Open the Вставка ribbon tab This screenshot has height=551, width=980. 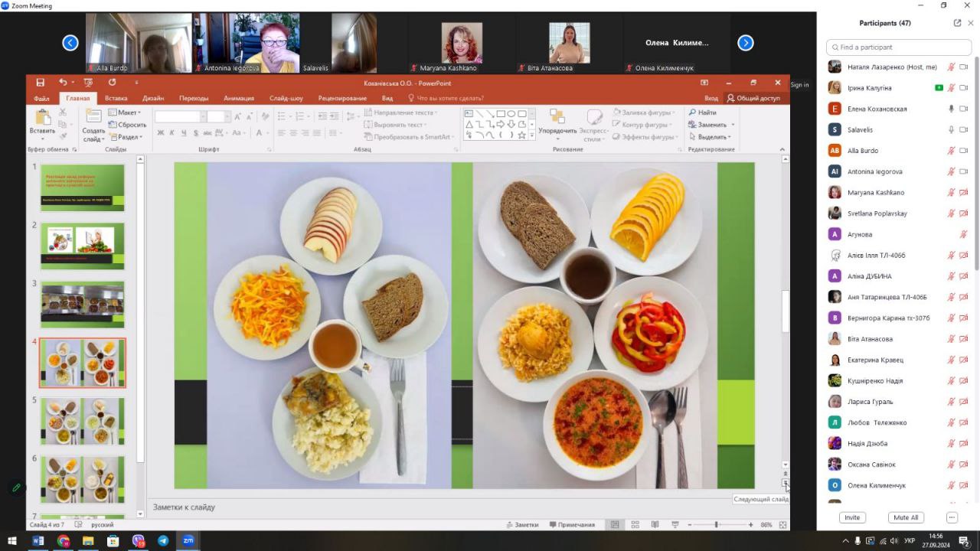(x=116, y=98)
